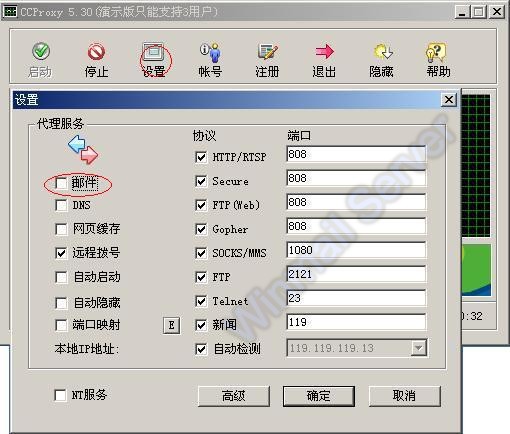Uncheck the 远程拨号 checkbox
This screenshot has width=510, height=434.
pyautogui.click(x=61, y=253)
